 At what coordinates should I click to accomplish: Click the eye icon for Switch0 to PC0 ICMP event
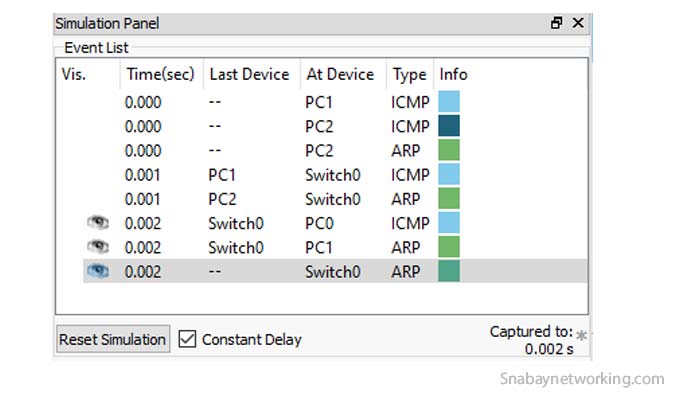pos(98,222)
